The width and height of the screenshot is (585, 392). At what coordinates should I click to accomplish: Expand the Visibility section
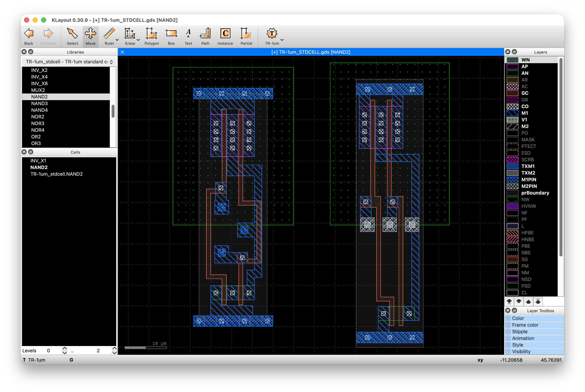[534, 352]
